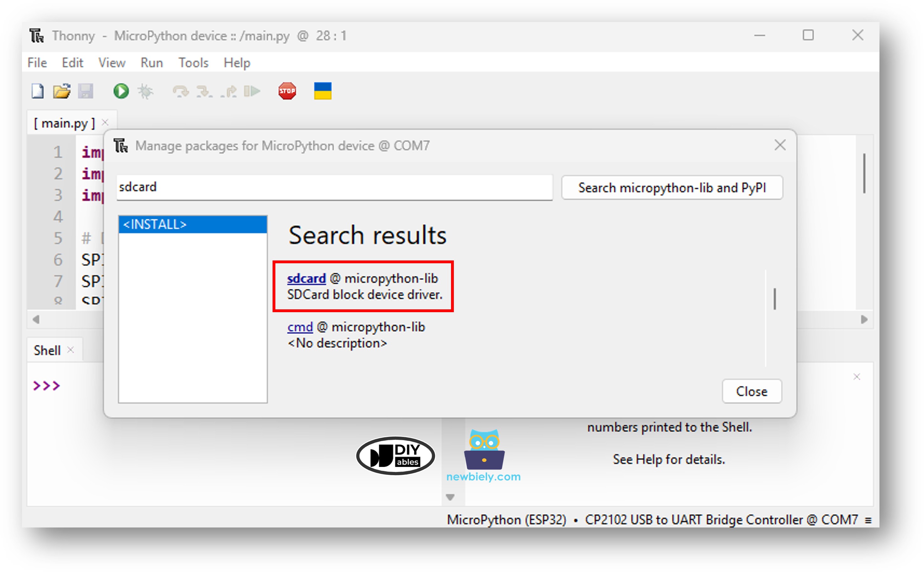Click editor line number 5

[x=57, y=238]
